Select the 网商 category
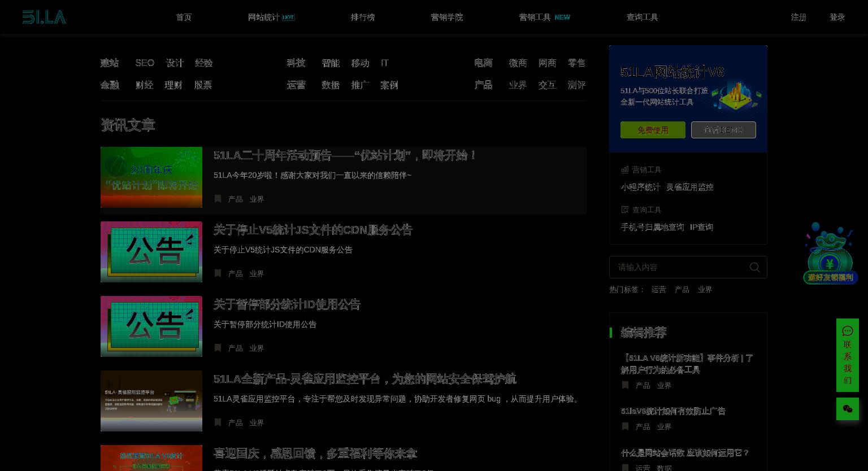The image size is (868, 471). click(x=547, y=63)
